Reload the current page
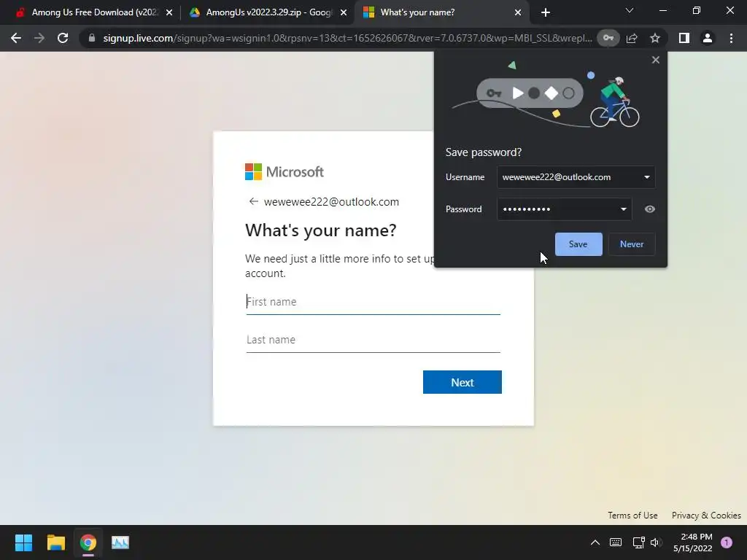The height and width of the screenshot is (560, 747). click(63, 38)
